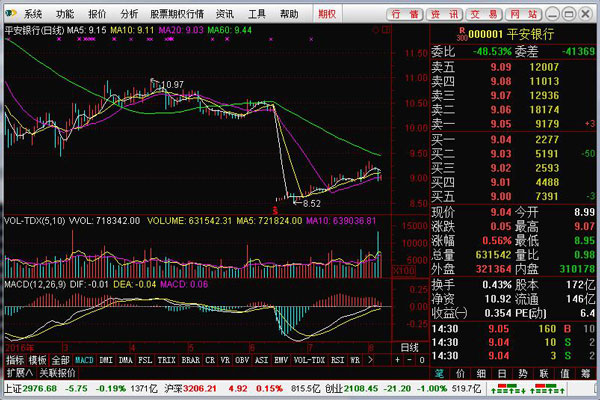Click the red S marker below the candlesticks
This screenshot has width=600, height=400.
point(275,211)
